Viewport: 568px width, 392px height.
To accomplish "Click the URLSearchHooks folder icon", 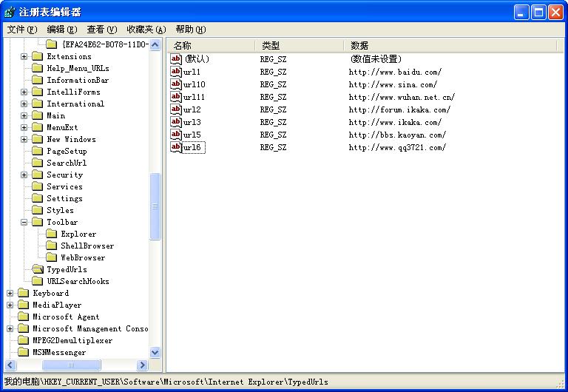I will coord(37,281).
